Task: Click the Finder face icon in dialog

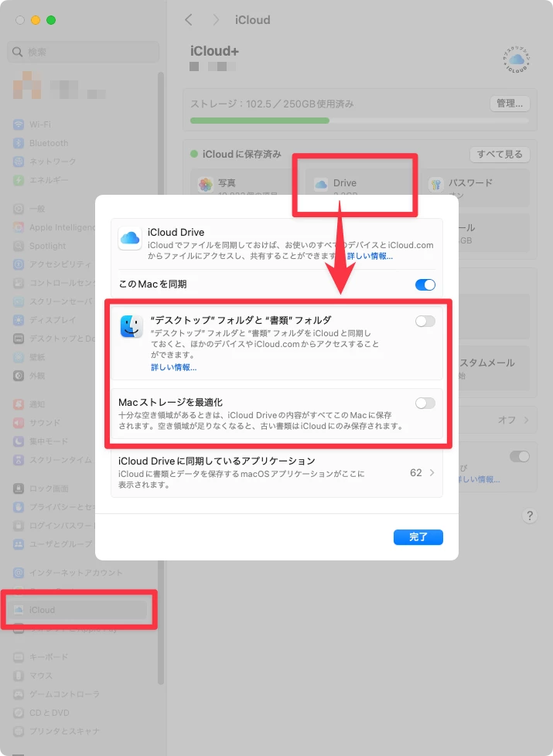Action: pos(131,326)
